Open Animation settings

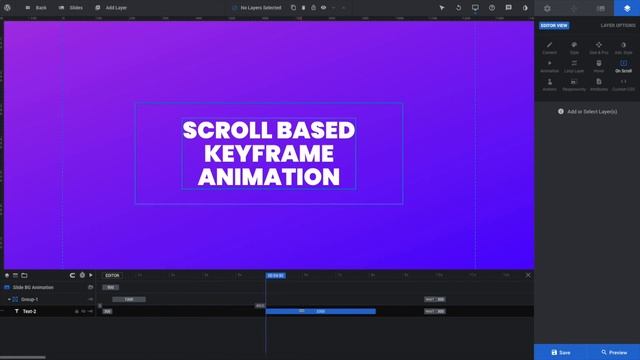click(x=549, y=66)
